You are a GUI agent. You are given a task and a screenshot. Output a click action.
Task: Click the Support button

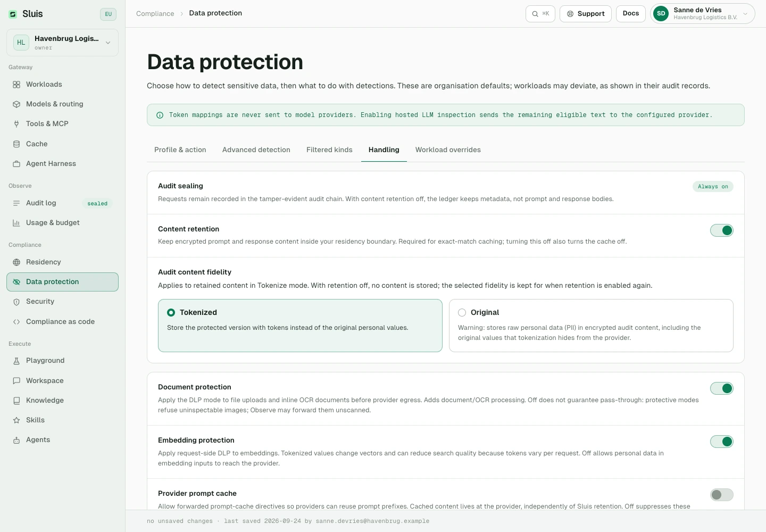pos(586,14)
